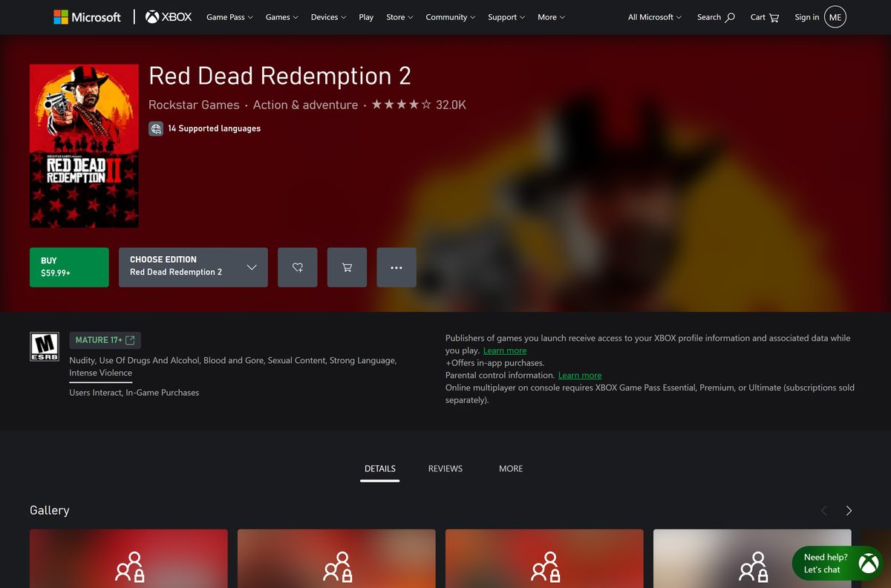Open Rockstar Games publisher link
This screenshot has width=891, height=588.
click(194, 105)
